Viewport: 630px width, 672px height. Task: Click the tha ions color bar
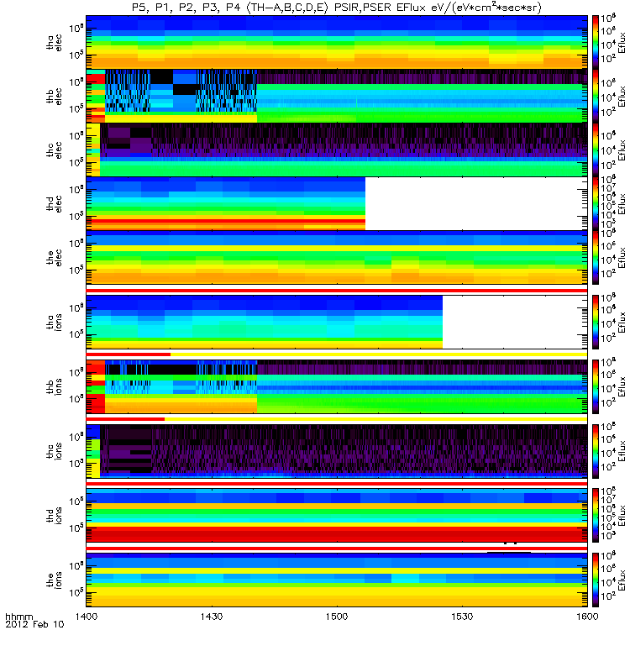pos(596,322)
